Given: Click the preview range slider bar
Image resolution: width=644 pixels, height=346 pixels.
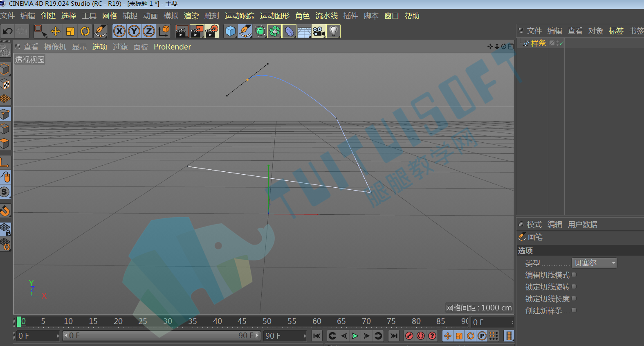Looking at the screenshot, I should coord(162,336).
